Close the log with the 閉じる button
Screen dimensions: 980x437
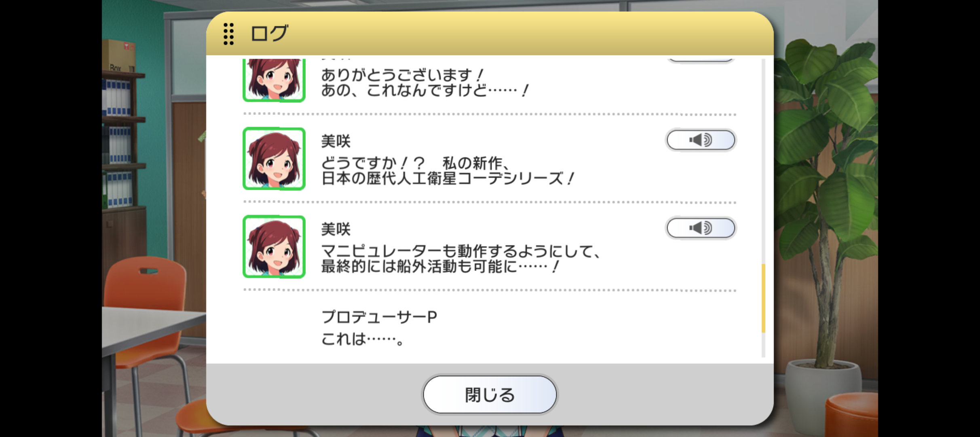(490, 395)
